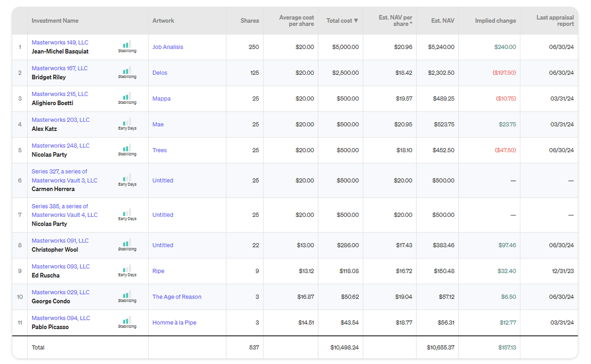Image resolution: width=591 pixels, height=364 pixels.
Task: Select Jean-Michel Basquiat artist name
Action: (x=60, y=52)
